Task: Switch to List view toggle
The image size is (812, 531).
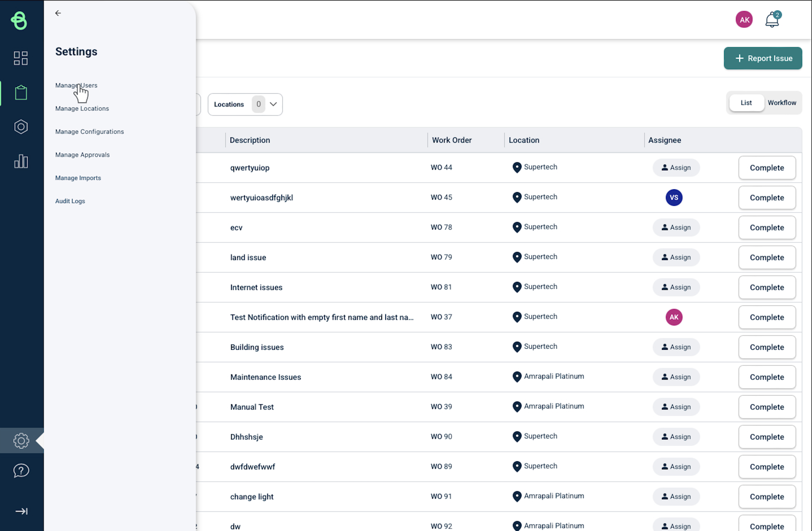Action: [x=746, y=103]
